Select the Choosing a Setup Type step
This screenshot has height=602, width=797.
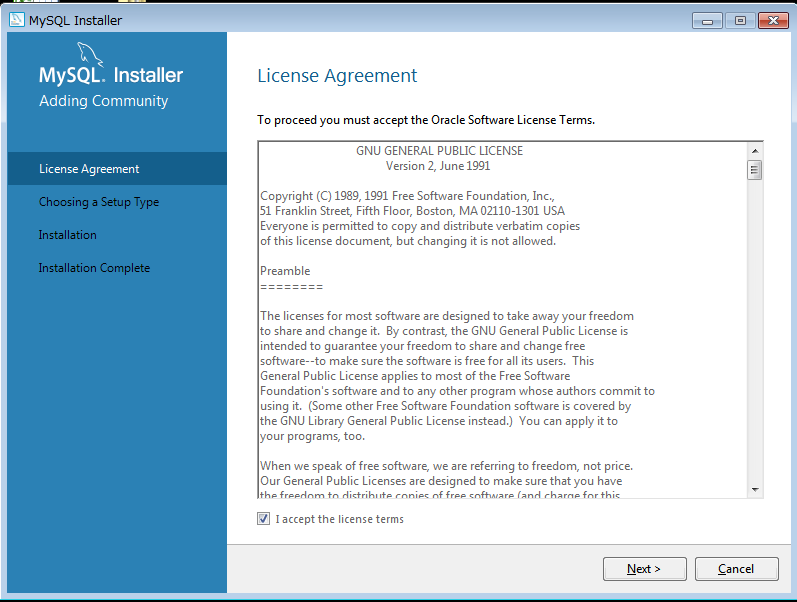point(99,202)
